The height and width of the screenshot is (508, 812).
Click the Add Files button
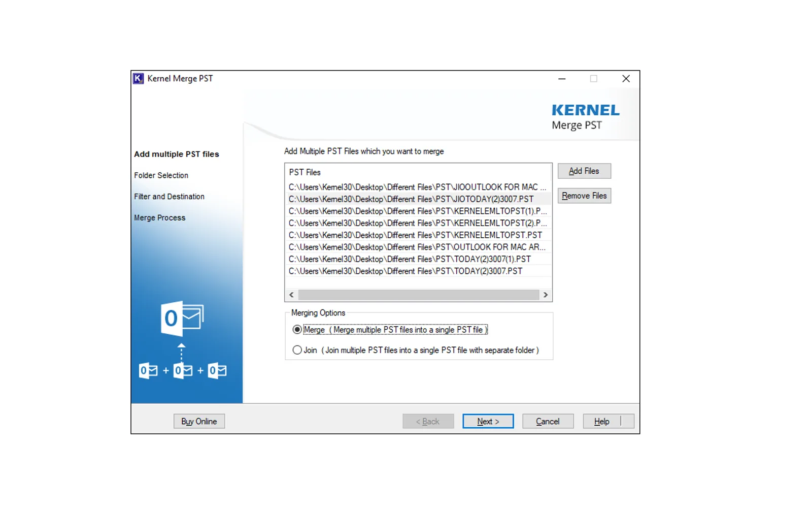(584, 171)
